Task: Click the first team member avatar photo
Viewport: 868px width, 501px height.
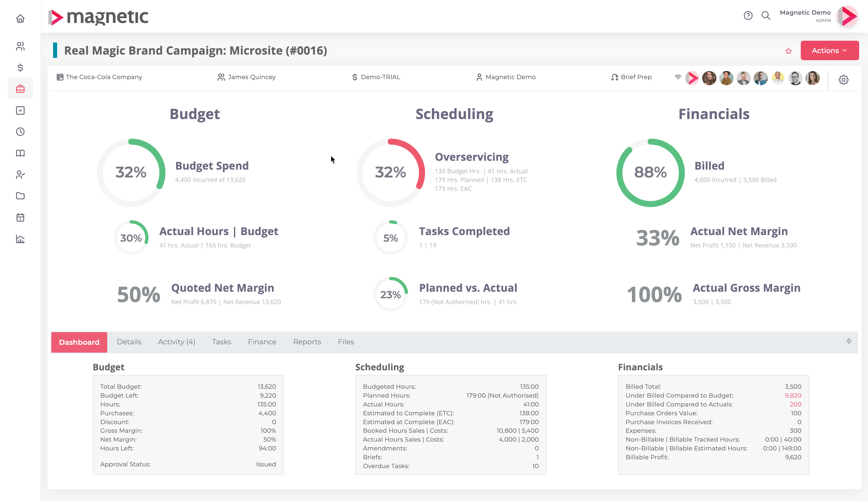Action: click(709, 78)
